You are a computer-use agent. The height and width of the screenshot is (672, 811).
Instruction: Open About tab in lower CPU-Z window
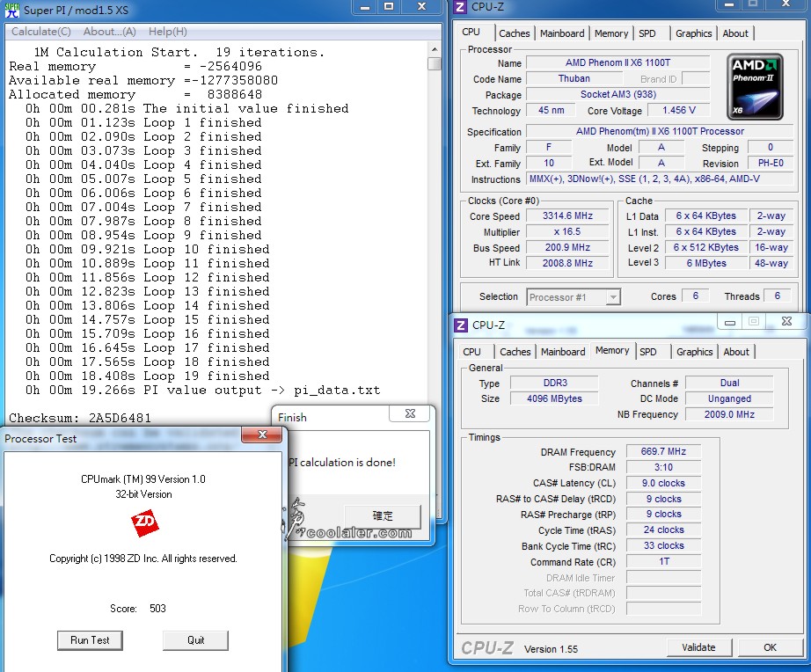pos(736,352)
